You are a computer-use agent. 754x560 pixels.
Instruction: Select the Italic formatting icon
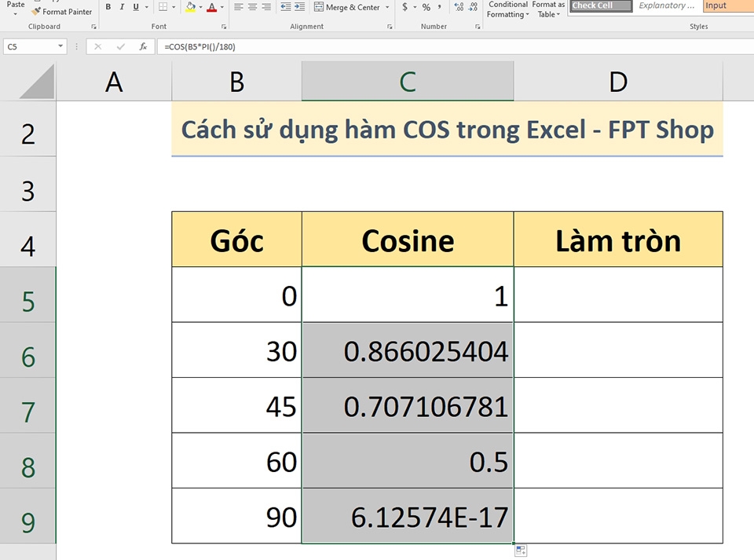point(121,5)
